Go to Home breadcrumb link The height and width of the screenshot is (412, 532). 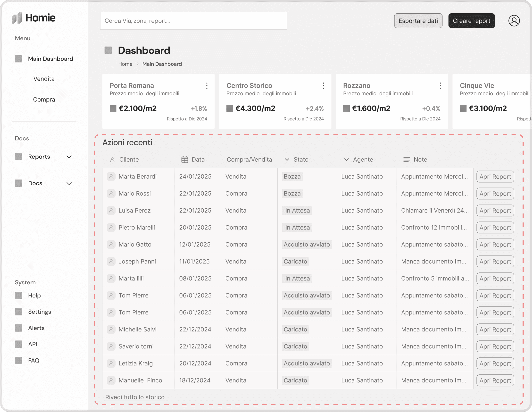click(125, 64)
